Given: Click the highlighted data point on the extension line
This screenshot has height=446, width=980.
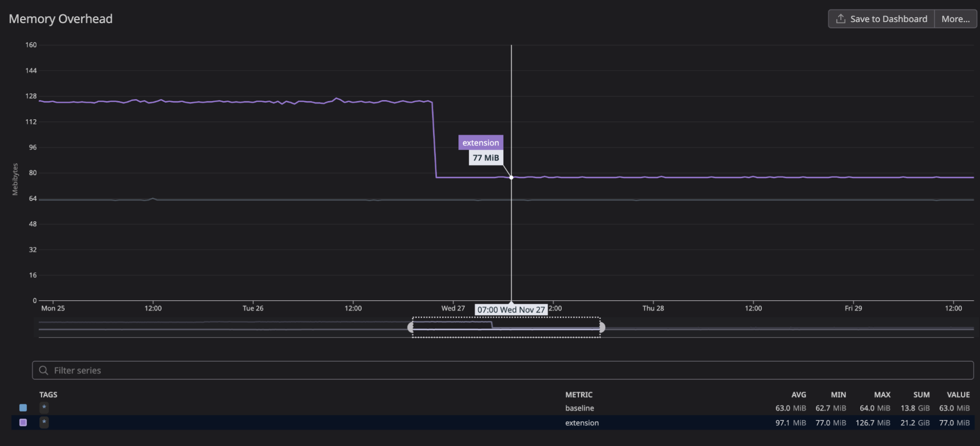Looking at the screenshot, I should click(x=511, y=177).
